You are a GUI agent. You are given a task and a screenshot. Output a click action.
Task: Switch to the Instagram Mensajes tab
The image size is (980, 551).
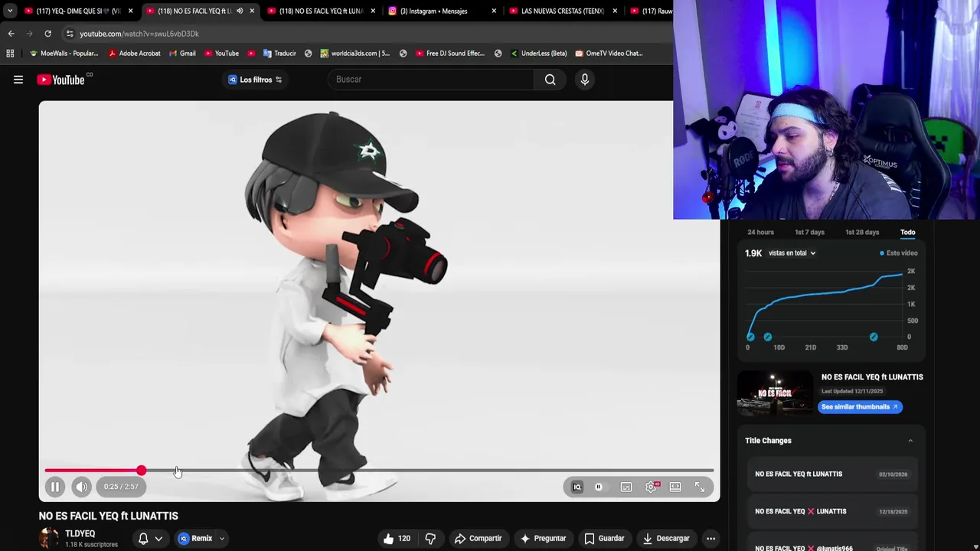click(x=440, y=11)
